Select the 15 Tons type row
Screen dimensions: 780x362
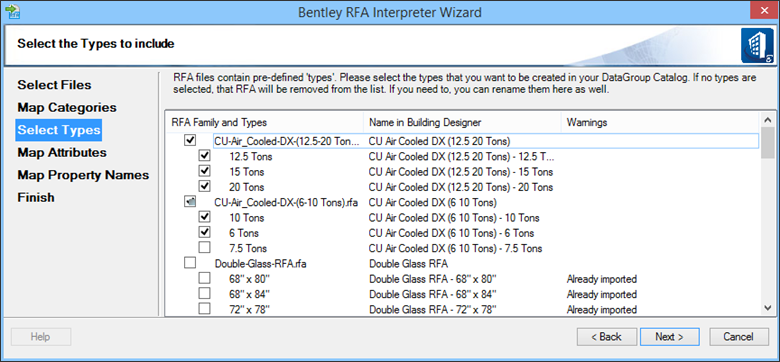coord(462,172)
